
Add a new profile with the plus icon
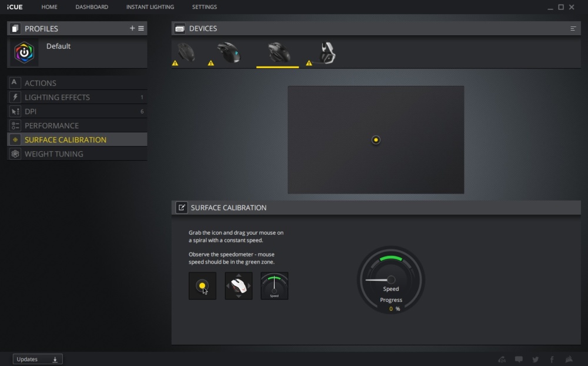(x=132, y=28)
